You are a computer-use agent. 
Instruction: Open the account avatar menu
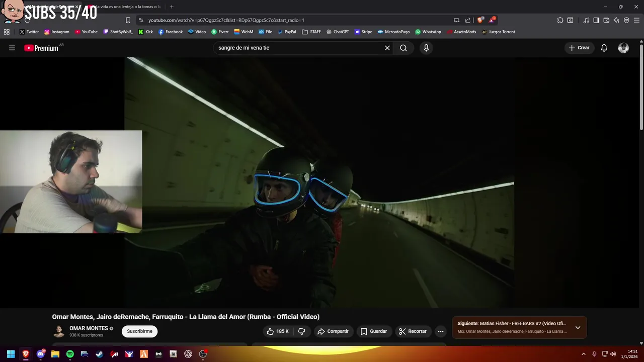[623, 48]
